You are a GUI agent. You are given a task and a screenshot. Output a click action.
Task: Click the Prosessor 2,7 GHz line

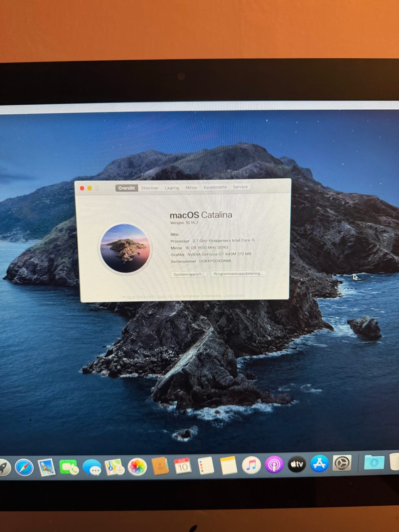tap(212, 241)
